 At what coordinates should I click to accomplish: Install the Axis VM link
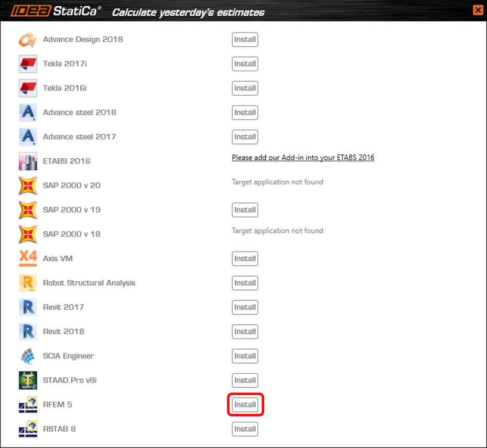tap(245, 259)
